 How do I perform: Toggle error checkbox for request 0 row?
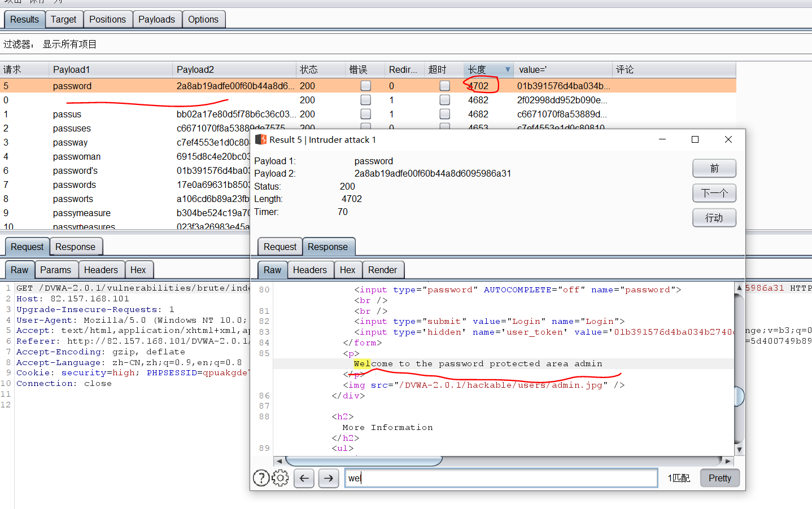tap(366, 100)
